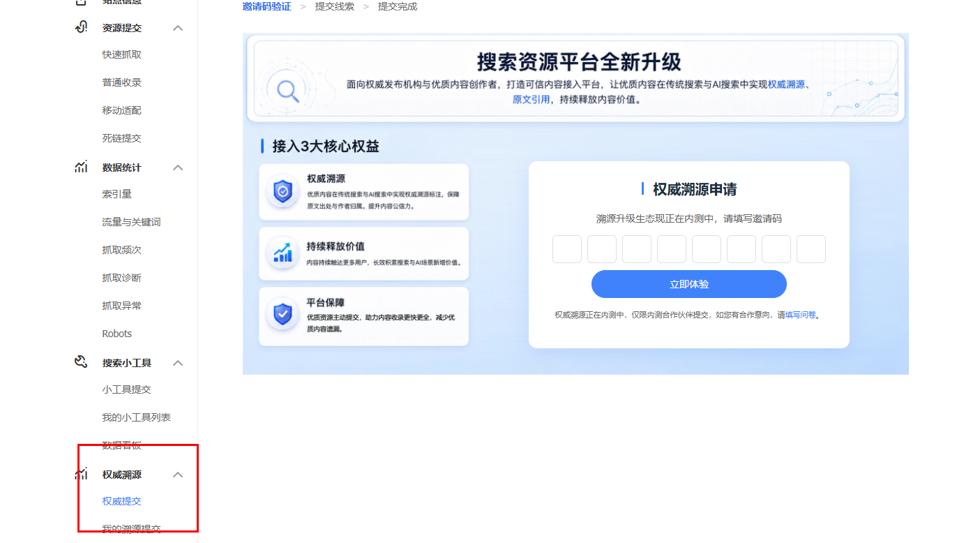Collapse the 搜索小工具 section chevron

click(x=178, y=363)
